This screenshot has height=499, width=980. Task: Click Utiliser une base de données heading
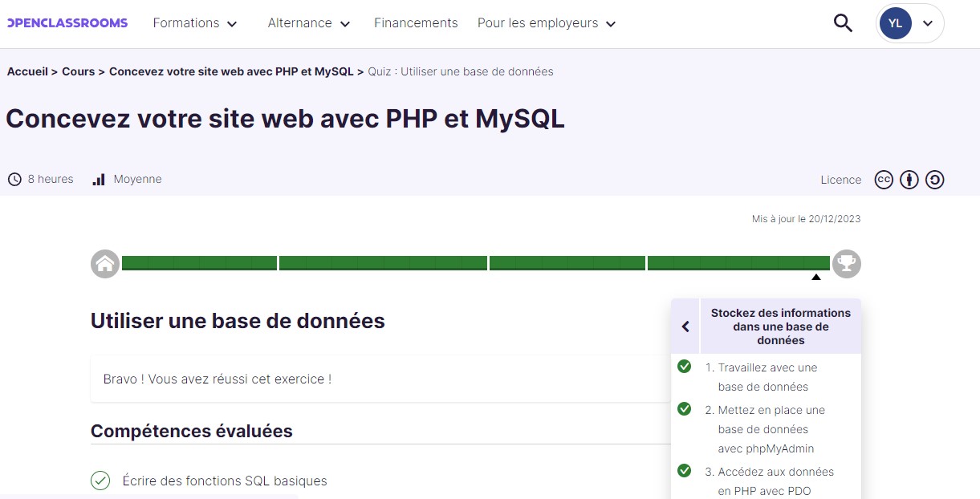238,321
